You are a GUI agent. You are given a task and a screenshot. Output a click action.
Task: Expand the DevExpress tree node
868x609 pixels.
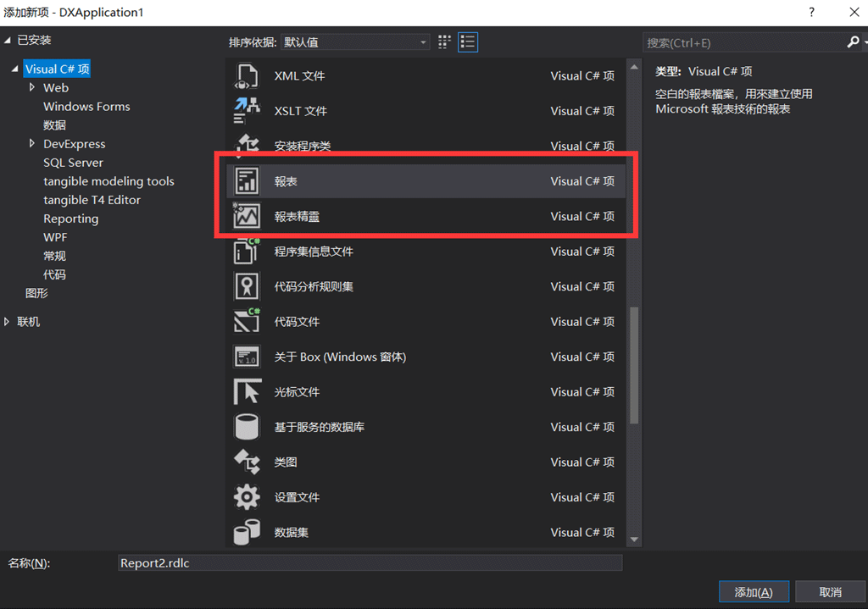click(32, 143)
